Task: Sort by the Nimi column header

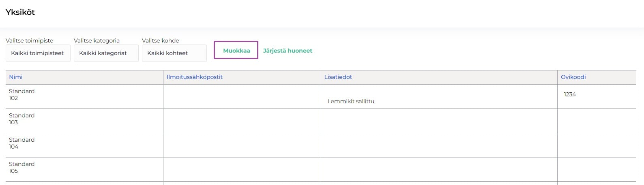Action: click(16, 77)
